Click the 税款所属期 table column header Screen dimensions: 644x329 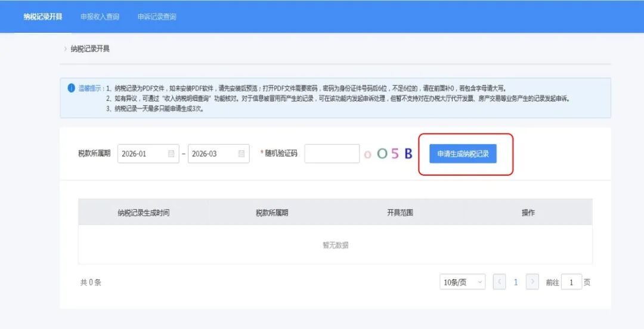point(272,212)
